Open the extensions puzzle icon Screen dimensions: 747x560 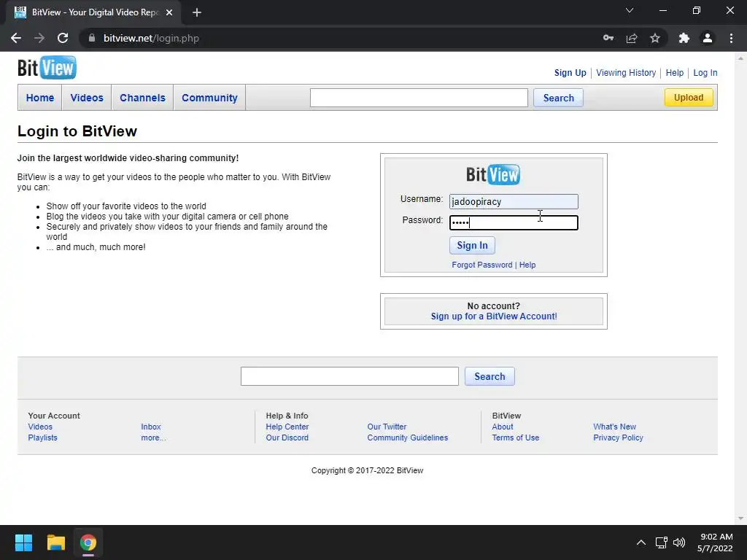click(684, 38)
